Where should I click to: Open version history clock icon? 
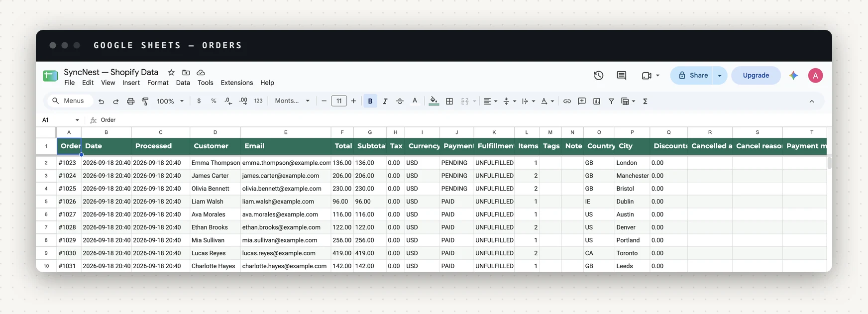(599, 75)
